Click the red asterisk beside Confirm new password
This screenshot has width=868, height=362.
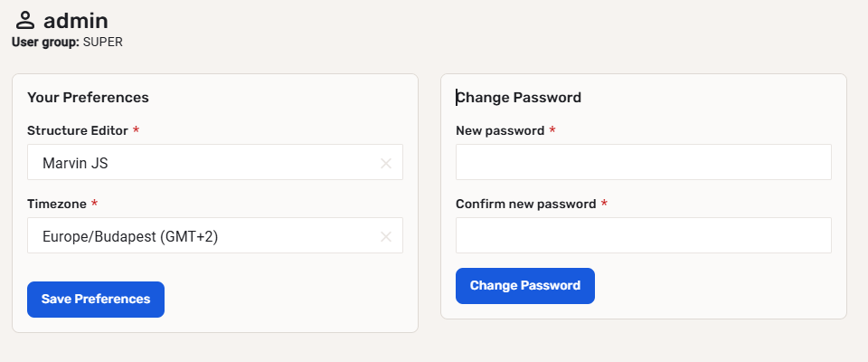pyautogui.click(x=604, y=204)
